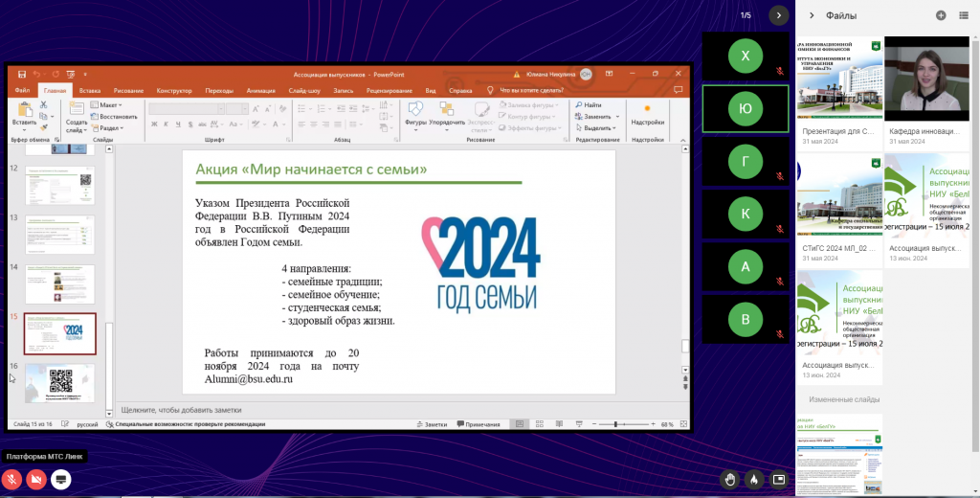Screen dimensions: 980x498
Task: Select slide 14 thumbnail
Action: point(60,284)
